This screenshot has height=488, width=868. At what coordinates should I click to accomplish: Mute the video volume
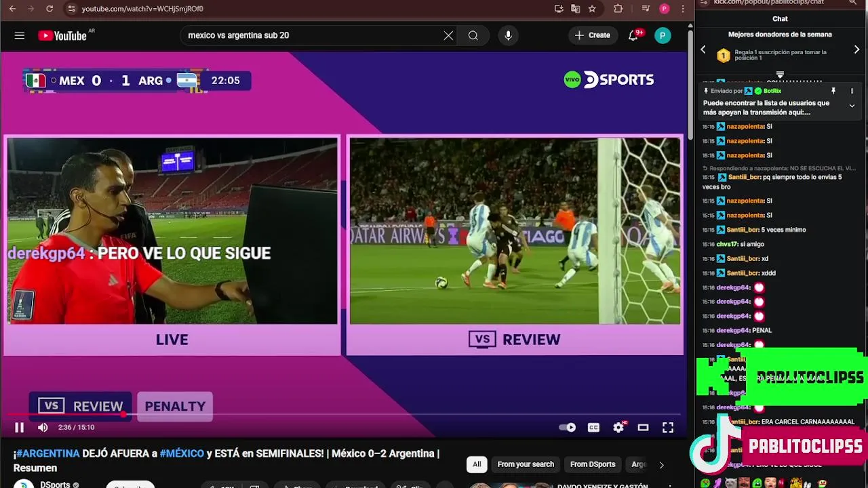[43, 427]
